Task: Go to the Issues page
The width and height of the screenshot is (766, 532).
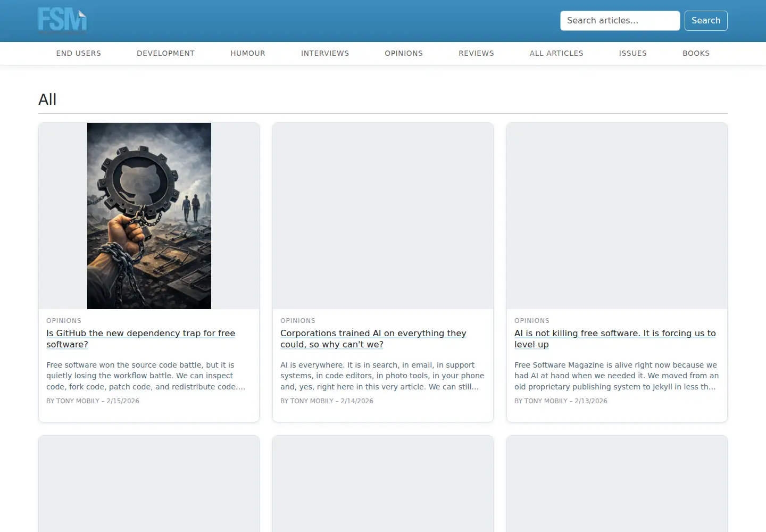Action: 633,53
